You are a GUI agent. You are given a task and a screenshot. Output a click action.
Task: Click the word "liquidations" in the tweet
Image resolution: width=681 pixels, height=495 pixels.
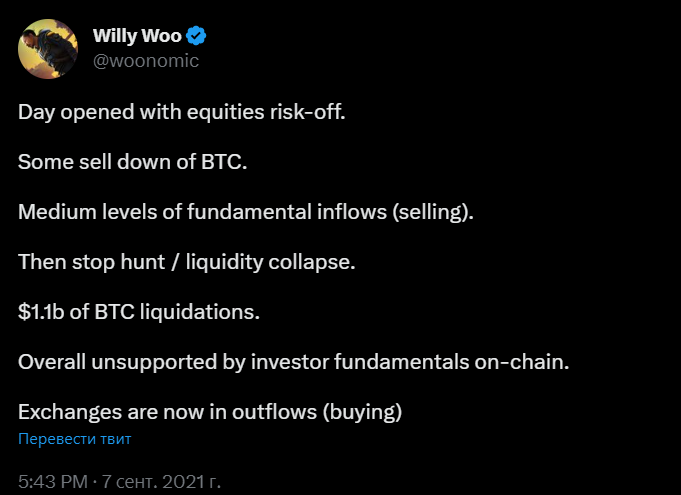click(x=202, y=311)
